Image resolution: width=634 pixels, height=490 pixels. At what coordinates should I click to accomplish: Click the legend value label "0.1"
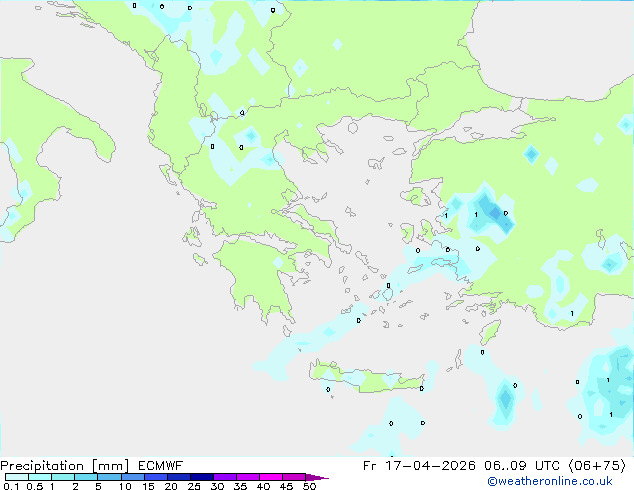point(11,486)
